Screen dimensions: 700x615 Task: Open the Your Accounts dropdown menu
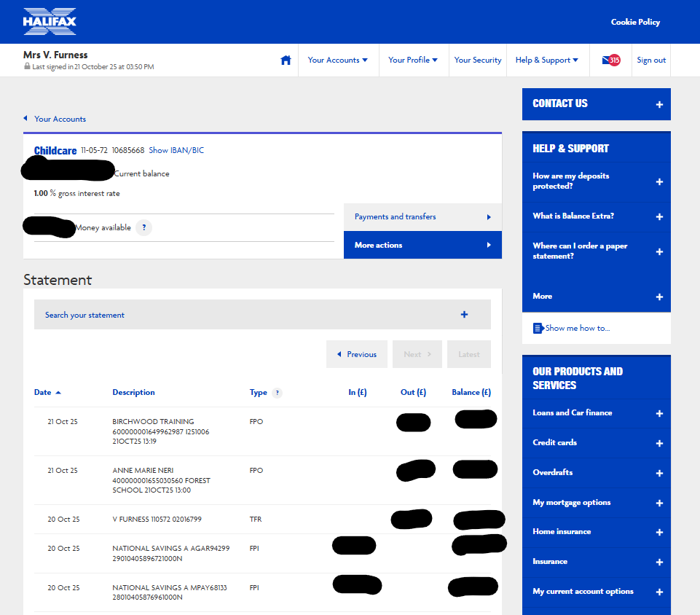click(x=337, y=60)
